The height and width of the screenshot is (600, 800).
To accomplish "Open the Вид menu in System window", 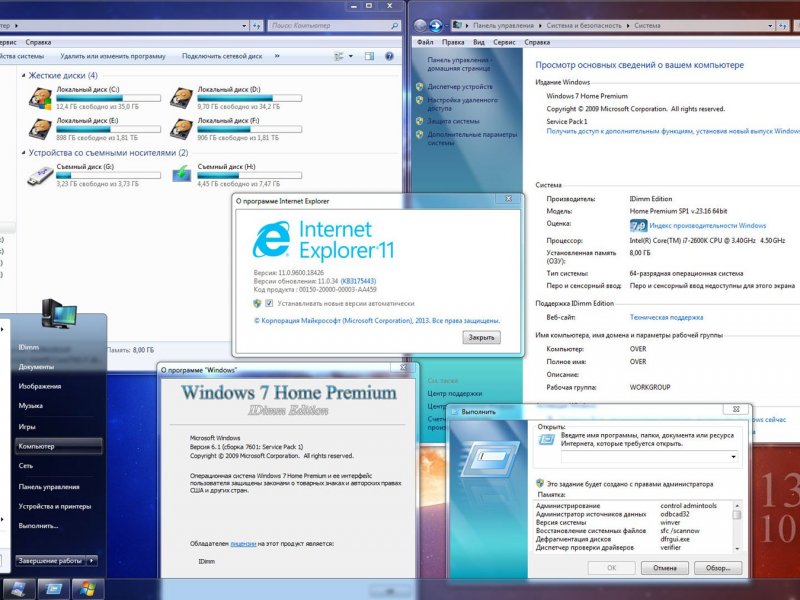I will tap(479, 42).
